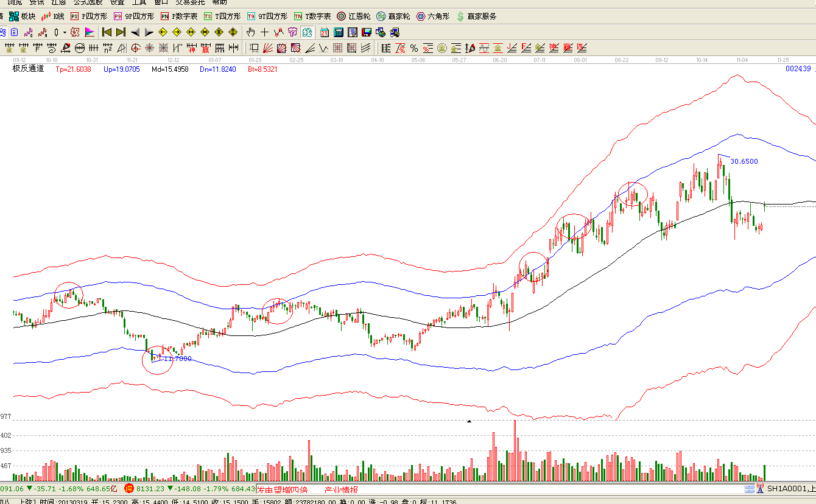Screen dimensions: 816x504
Task: Select the percent (%) drawing tool
Action: pos(414,48)
